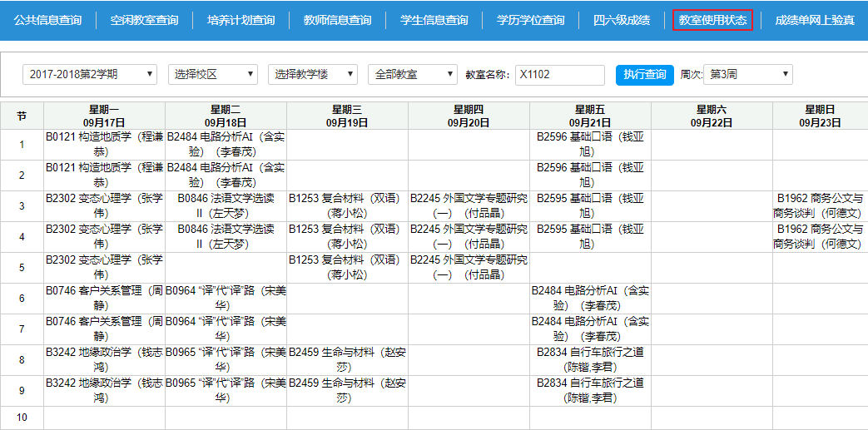Screen dimensions: 868x430
Task: Open the 第3周 week selector dropdown
Action: (x=748, y=75)
